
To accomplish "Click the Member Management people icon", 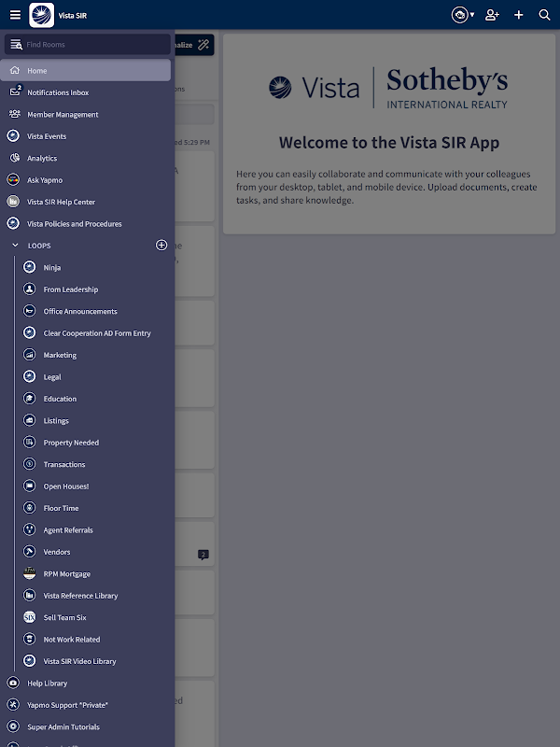I will click(15, 114).
